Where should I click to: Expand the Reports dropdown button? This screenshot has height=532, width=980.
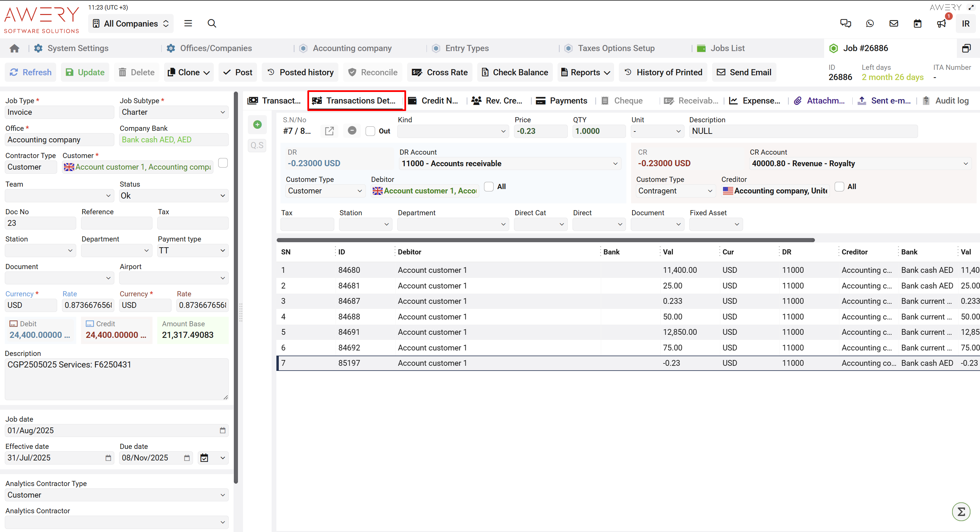(x=585, y=72)
